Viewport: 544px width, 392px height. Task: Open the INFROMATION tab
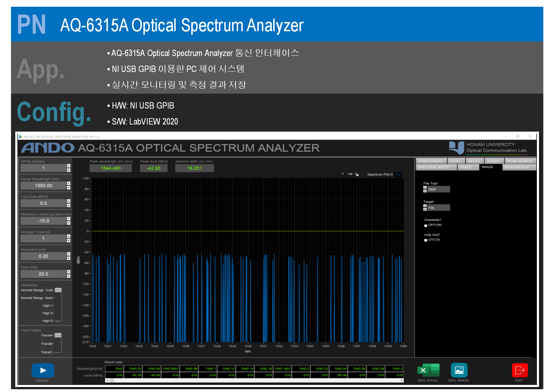tap(519, 167)
